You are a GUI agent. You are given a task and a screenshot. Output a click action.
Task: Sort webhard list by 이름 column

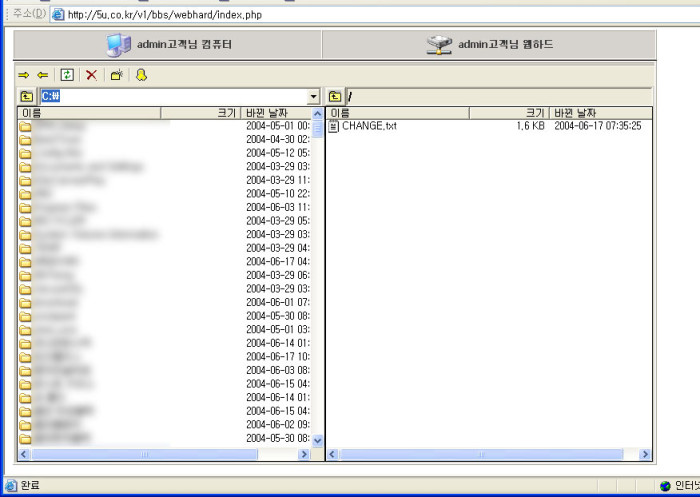tap(398, 113)
